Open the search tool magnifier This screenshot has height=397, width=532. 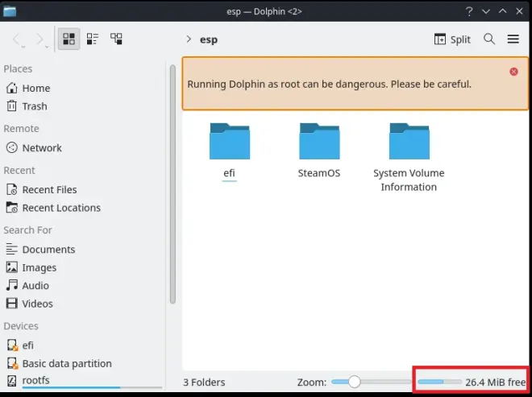point(489,39)
